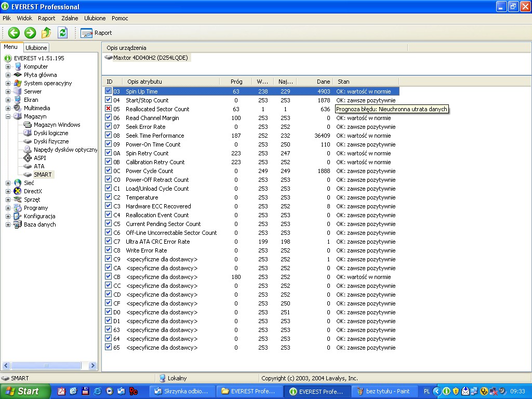Click the Internet Explorer quick launch icon
The height and width of the screenshot is (399, 532).
pyautogui.click(x=97, y=391)
